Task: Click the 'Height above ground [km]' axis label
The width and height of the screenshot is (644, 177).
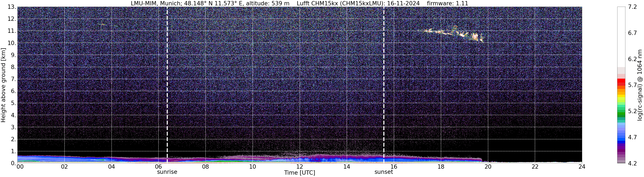Action: [x=3, y=85]
